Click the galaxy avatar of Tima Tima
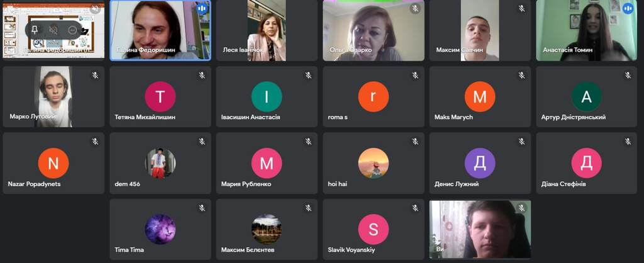This screenshot has height=263, width=644. (x=160, y=229)
